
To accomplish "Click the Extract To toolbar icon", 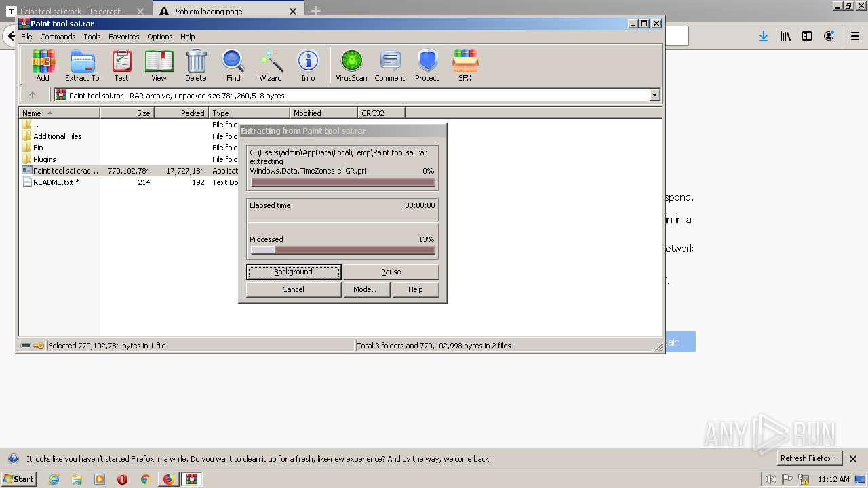I will 82,66.
